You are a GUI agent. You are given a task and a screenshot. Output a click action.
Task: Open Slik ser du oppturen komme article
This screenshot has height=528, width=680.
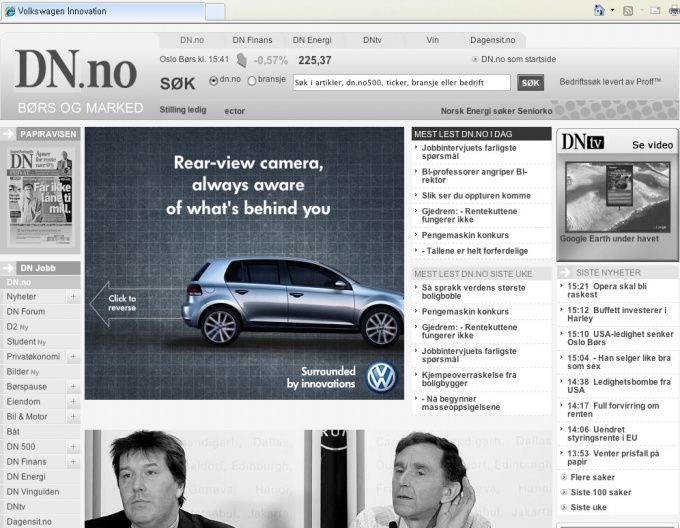476,196
